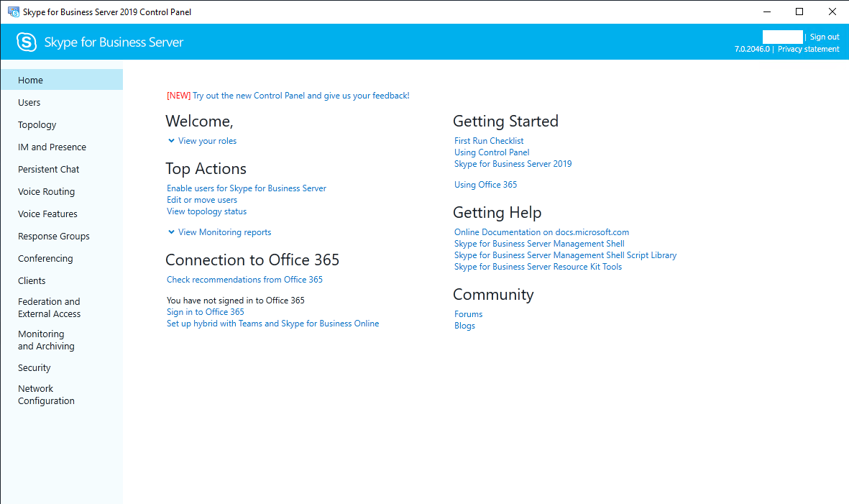Expand the View Monitoring reports section
The image size is (849, 504).
click(x=171, y=232)
